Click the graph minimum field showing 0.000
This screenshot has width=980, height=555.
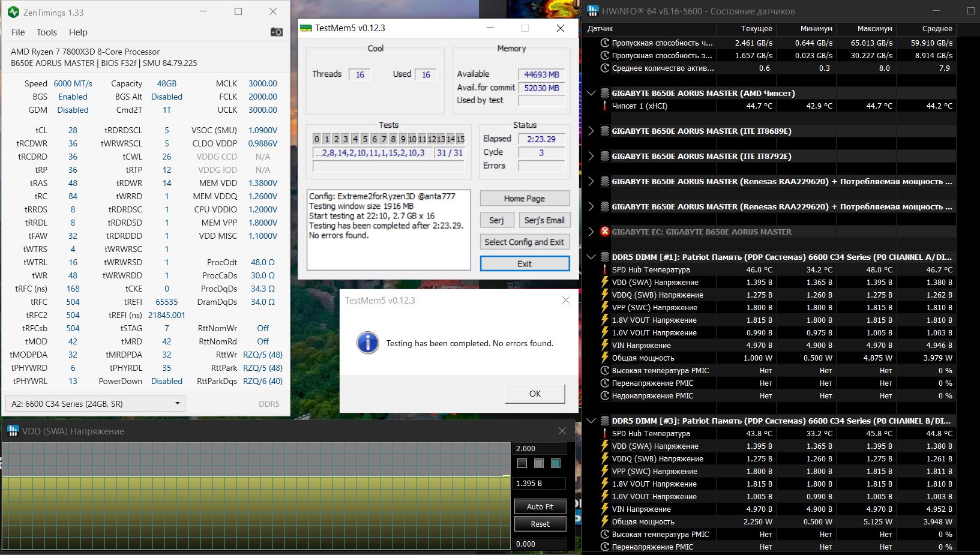540,544
